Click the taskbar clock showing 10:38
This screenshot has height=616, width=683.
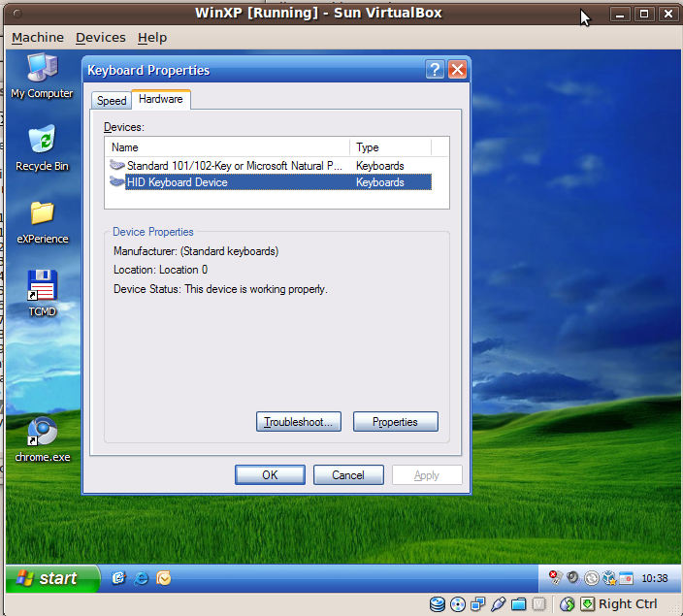tap(654, 578)
